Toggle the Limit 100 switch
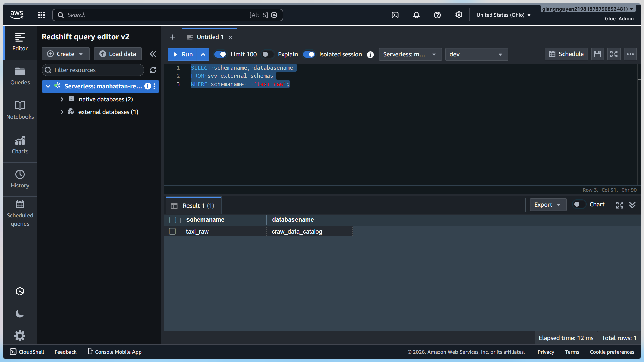 coord(220,54)
